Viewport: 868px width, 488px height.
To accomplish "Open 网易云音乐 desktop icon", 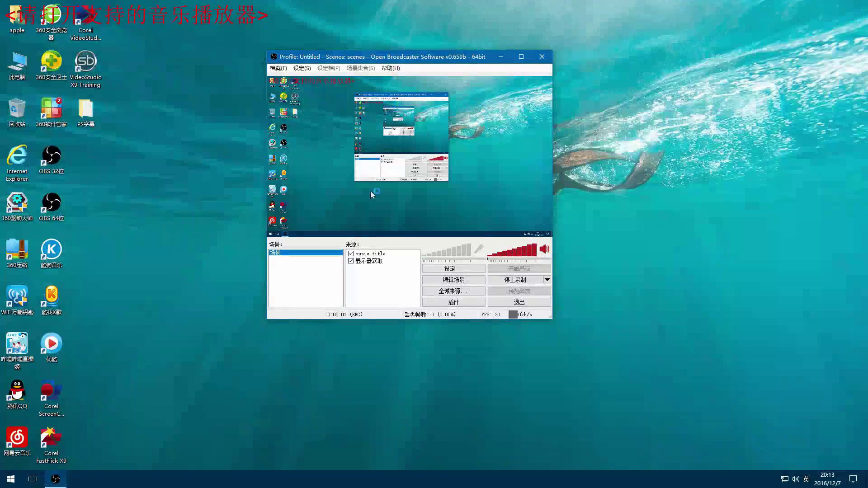I will pos(17,438).
